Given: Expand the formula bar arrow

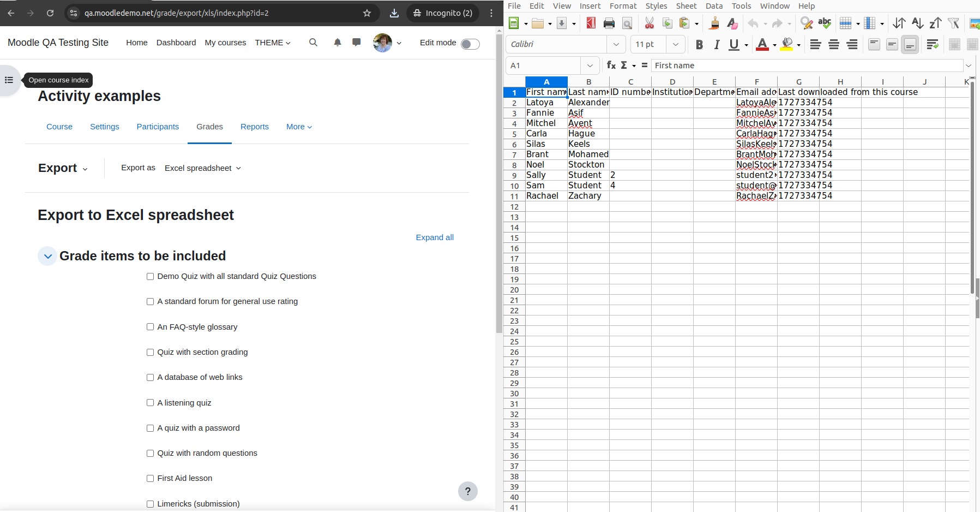Looking at the screenshot, I should (x=969, y=66).
